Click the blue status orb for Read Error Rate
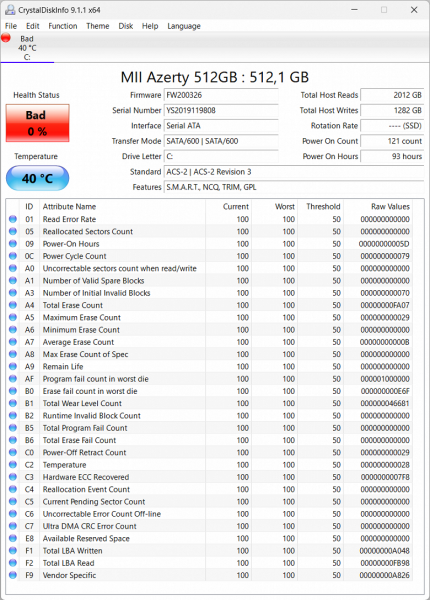The image size is (430, 600). tap(13, 219)
